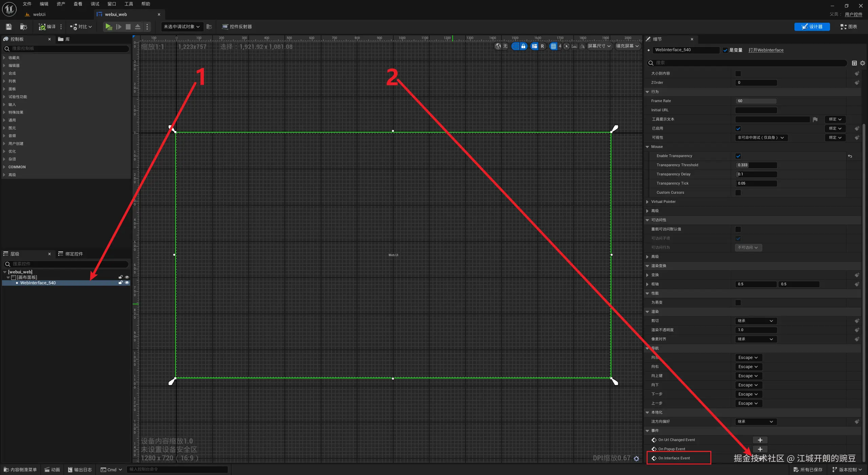Toggle the layout lock icon in viewport

click(523, 46)
